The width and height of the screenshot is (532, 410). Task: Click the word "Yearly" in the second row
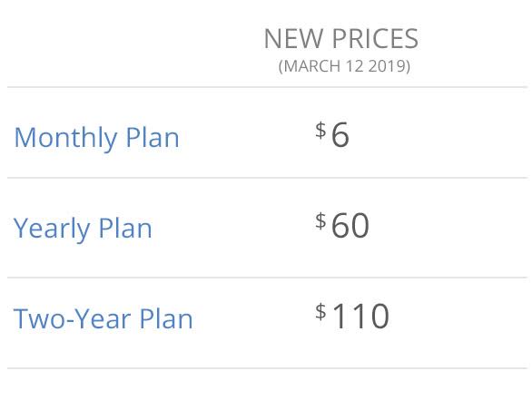pos(52,229)
